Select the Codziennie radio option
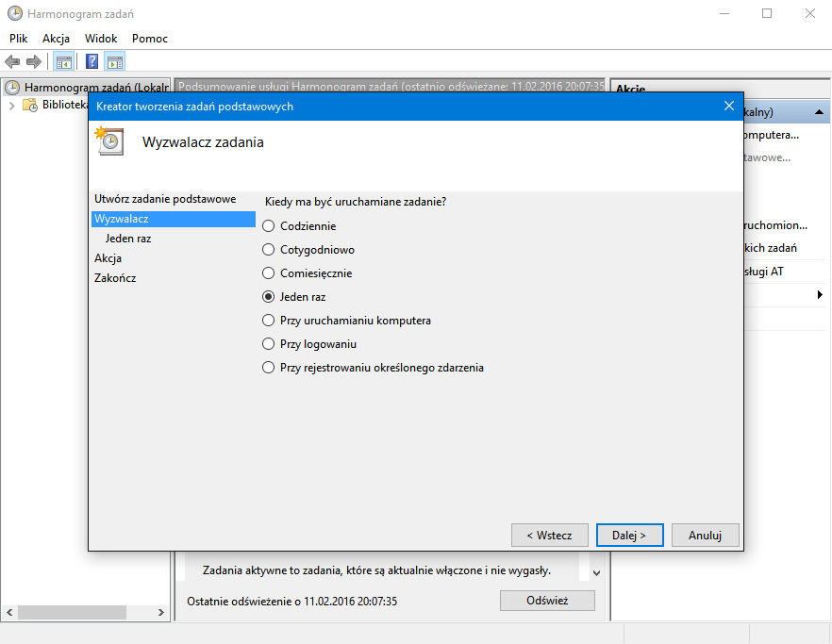The height and width of the screenshot is (644, 832). point(269,226)
